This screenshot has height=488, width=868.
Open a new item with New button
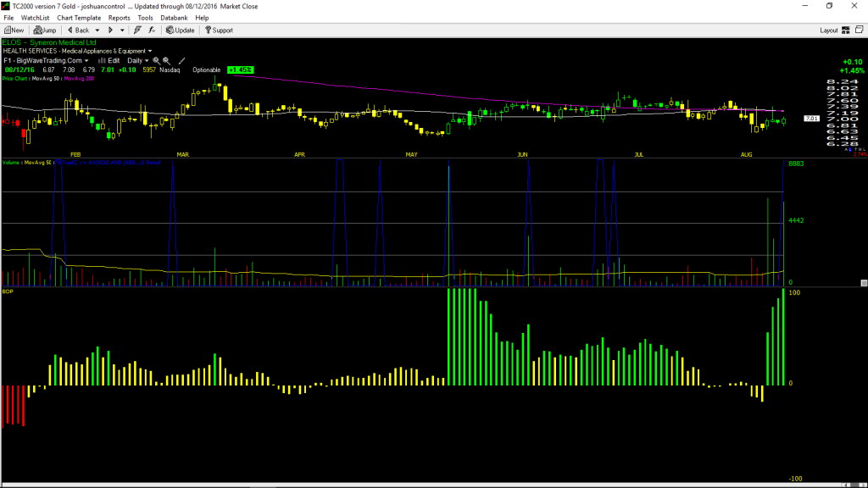[x=14, y=30]
